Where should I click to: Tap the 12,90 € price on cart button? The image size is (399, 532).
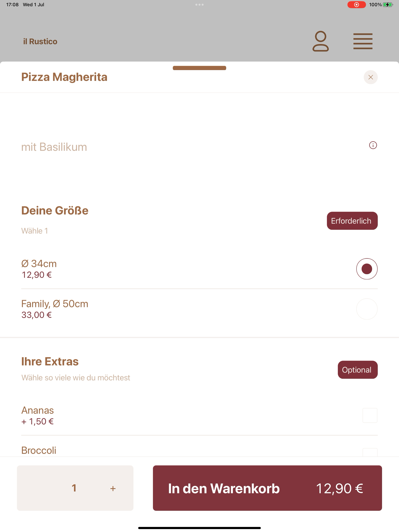point(339,488)
